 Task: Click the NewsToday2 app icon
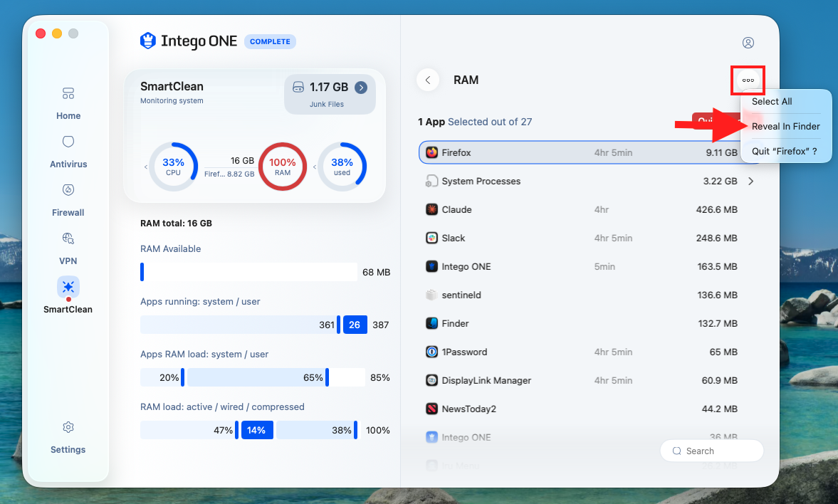[432, 409]
